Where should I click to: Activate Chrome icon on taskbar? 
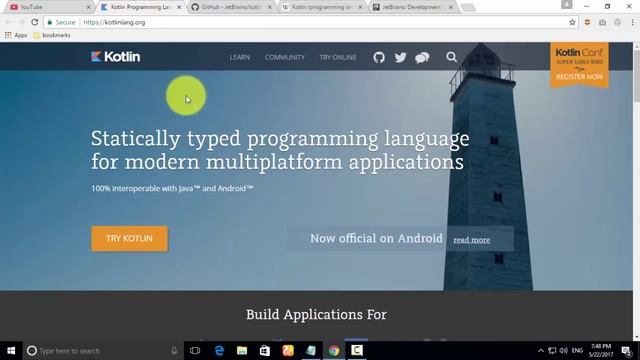pos(334,351)
